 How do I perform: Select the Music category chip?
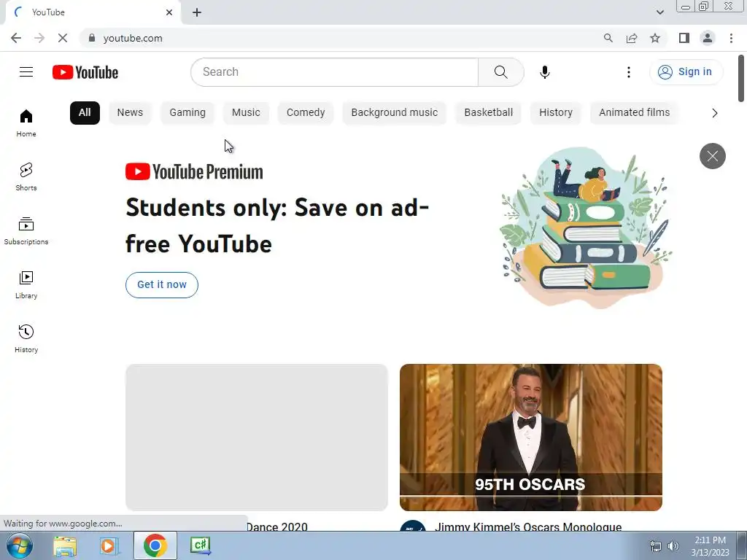point(246,113)
